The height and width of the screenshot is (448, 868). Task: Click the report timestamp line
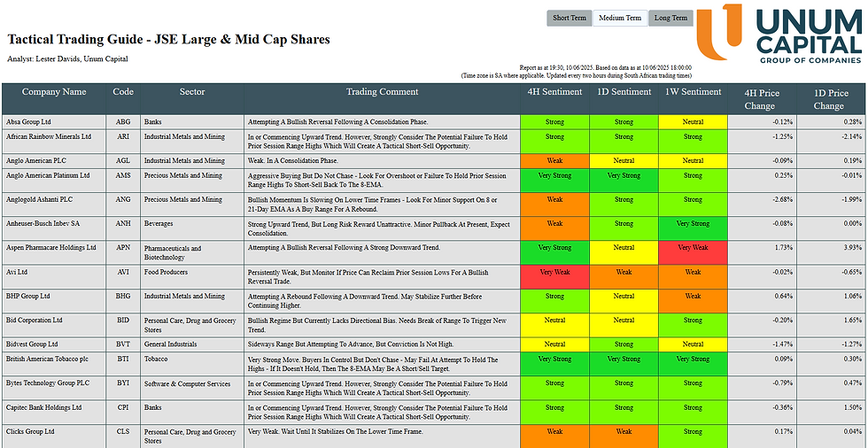606,67
